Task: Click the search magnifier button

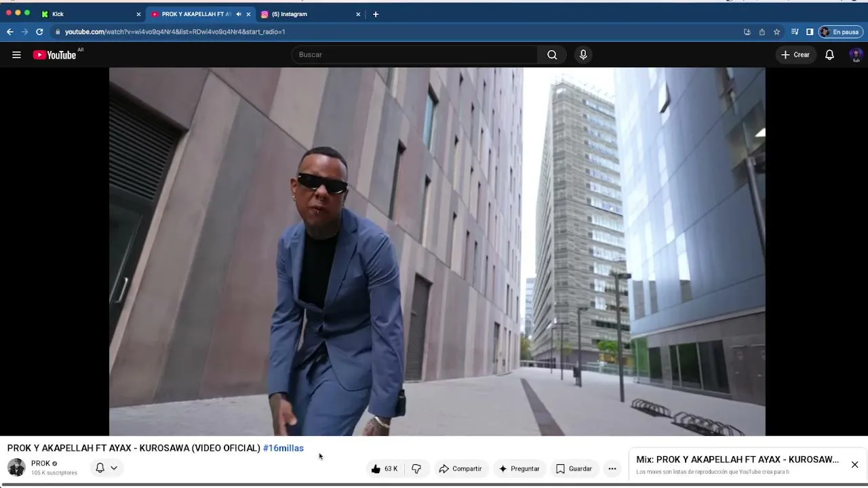Action: (552, 55)
